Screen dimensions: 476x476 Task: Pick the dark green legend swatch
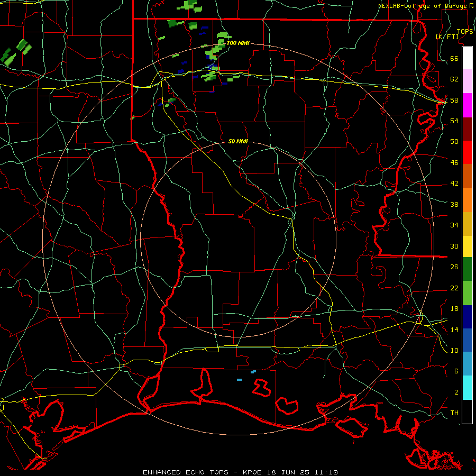click(467, 269)
